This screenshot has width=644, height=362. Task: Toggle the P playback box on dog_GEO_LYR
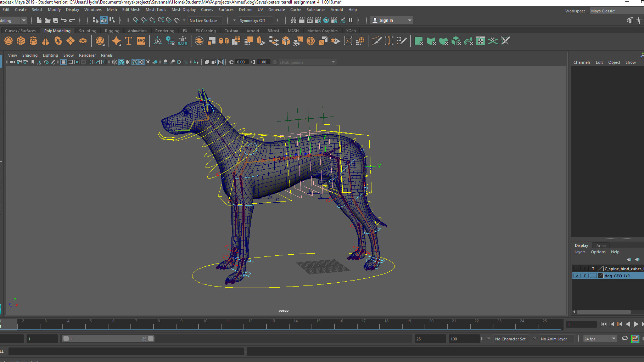(x=585, y=276)
